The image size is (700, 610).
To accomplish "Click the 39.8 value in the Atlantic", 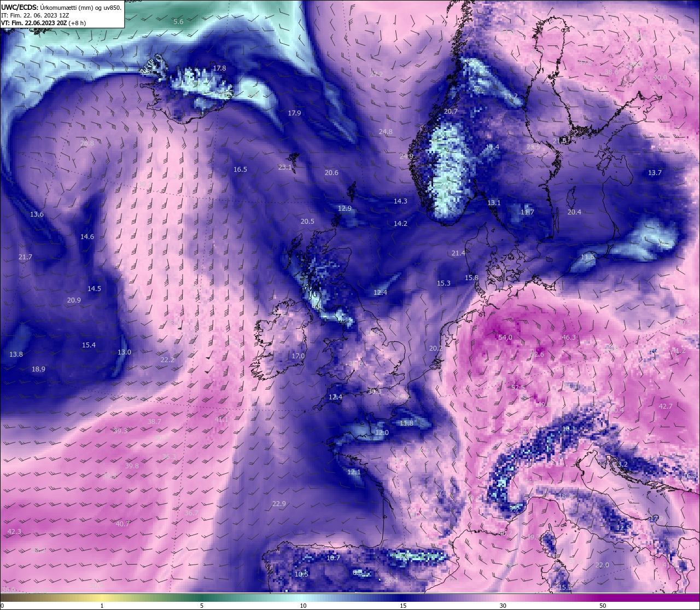I will point(132,466).
